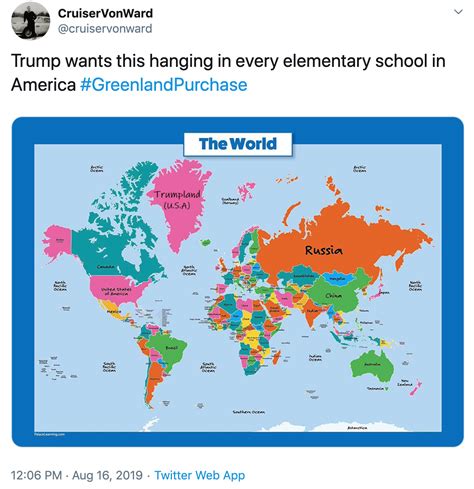Open the world map image attachment
Viewport: 474px width, 489px height.
(238, 282)
